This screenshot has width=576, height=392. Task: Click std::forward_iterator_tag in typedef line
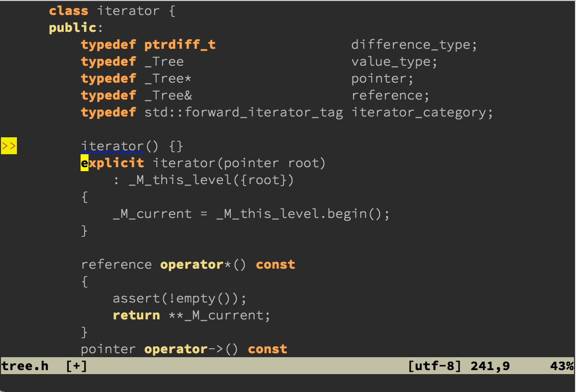pyautogui.click(x=244, y=112)
